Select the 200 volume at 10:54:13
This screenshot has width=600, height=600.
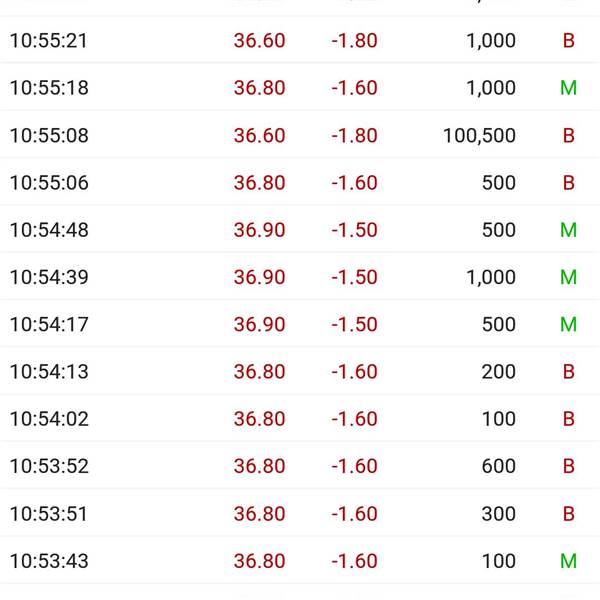[x=499, y=372]
